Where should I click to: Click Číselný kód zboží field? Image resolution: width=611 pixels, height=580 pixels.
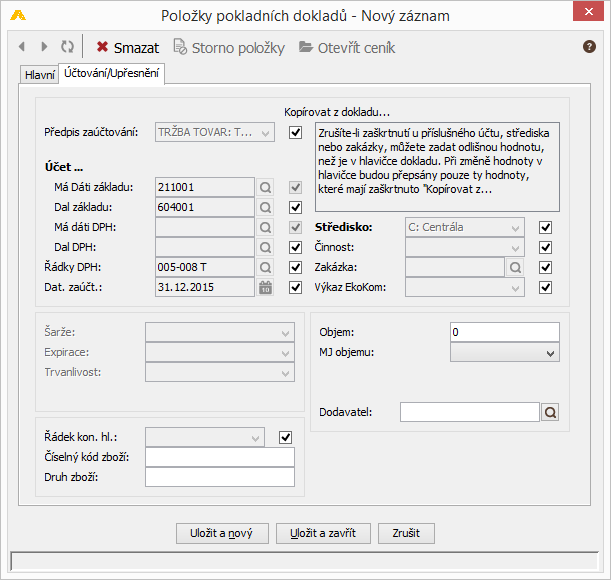[220, 457]
